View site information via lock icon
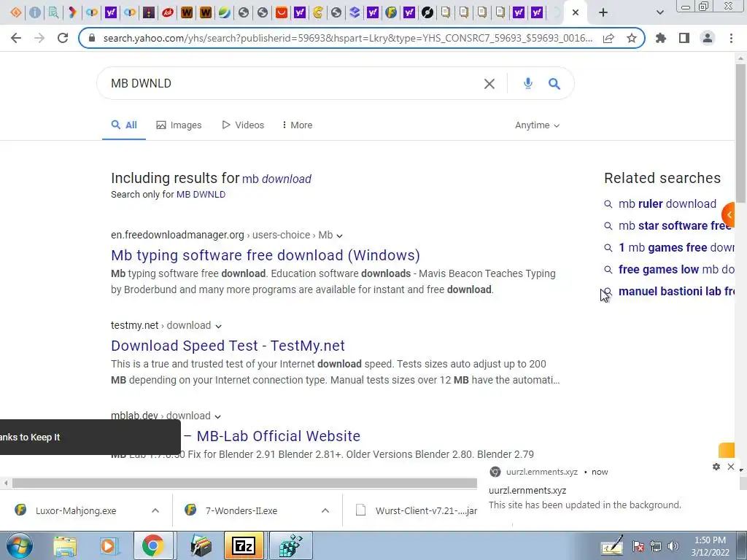The width and height of the screenshot is (747, 560). pos(92,38)
